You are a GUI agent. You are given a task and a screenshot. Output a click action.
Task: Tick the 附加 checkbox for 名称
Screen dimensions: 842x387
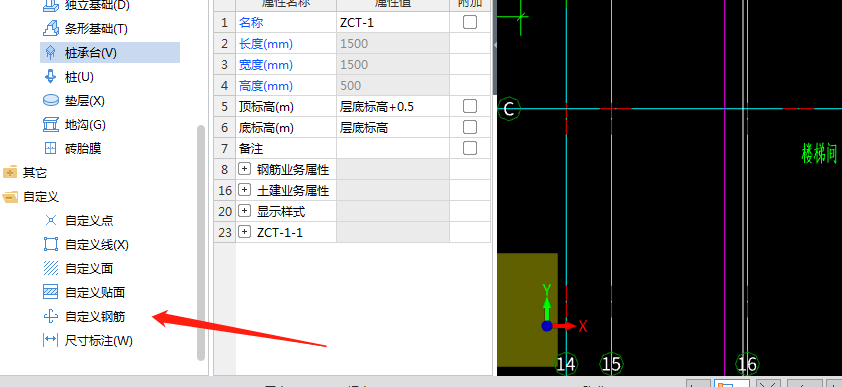point(470,22)
